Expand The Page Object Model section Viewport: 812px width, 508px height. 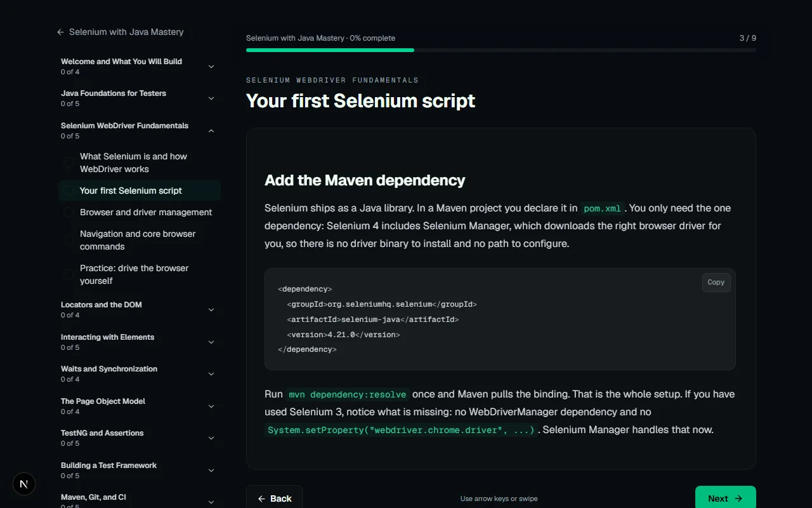pyautogui.click(x=138, y=406)
